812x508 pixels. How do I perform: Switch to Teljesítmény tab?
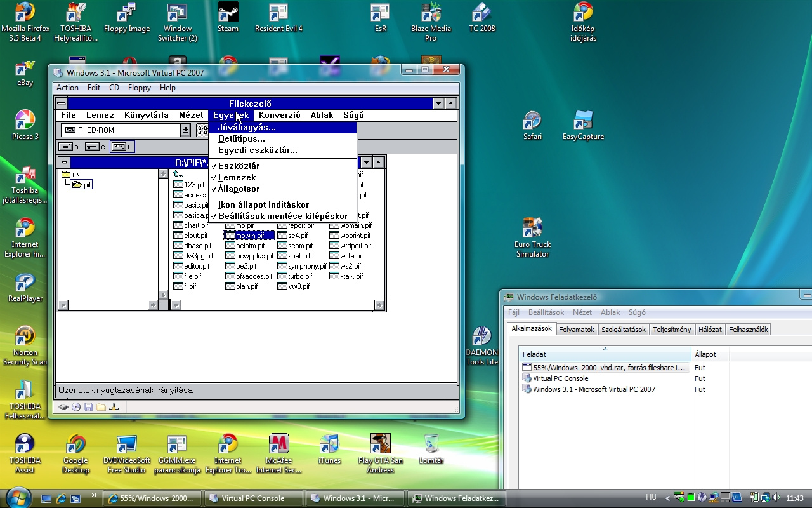coord(672,330)
